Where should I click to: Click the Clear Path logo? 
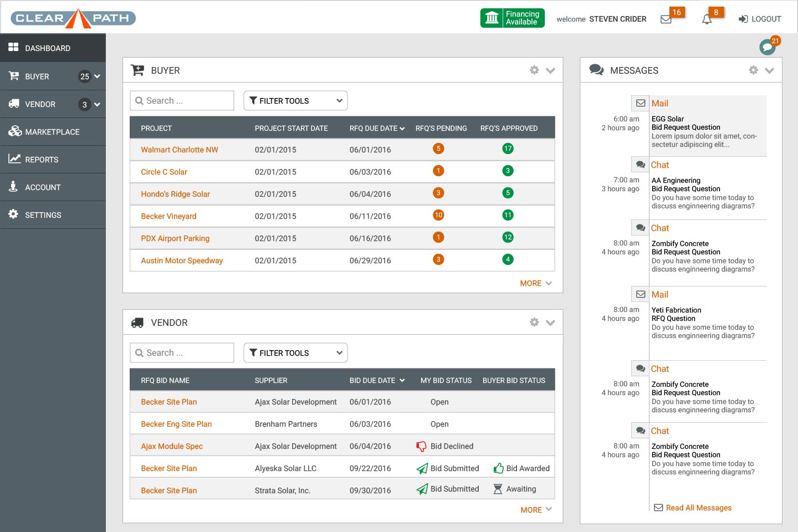[x=73, y=18]
